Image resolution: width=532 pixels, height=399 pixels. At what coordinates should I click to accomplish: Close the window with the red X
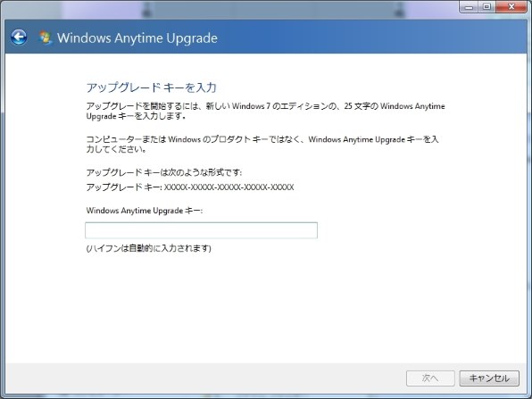point(511,7)
